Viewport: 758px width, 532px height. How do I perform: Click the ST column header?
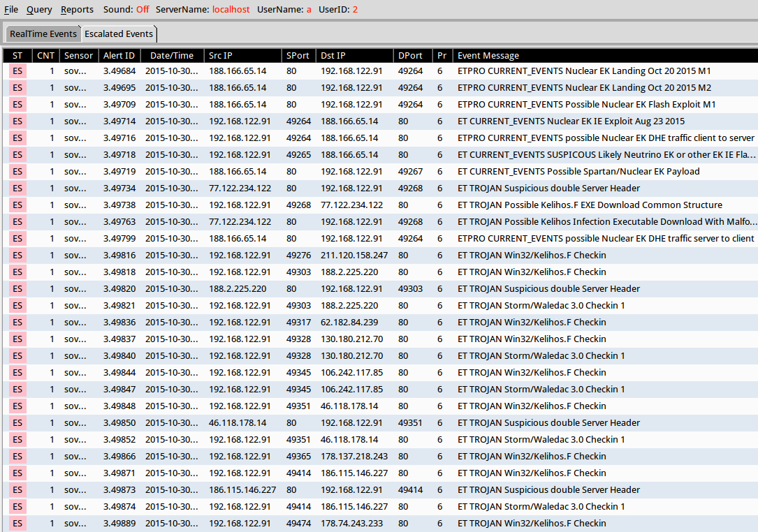[x=17, y=56]
